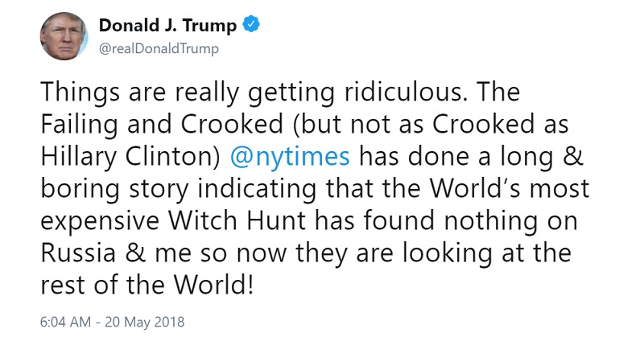Visit the @realDonaldTrump handle link
Screen dimensions: 644x337
[x=159, y=49]
